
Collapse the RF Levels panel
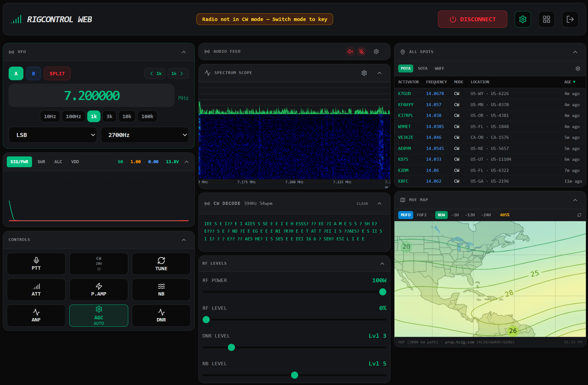click(x=382, y=263)
